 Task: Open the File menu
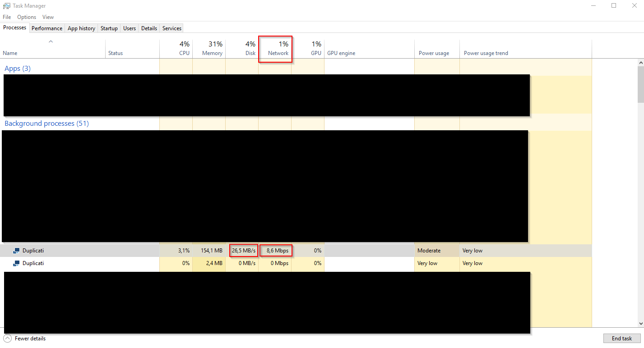(x=7, y=17)
